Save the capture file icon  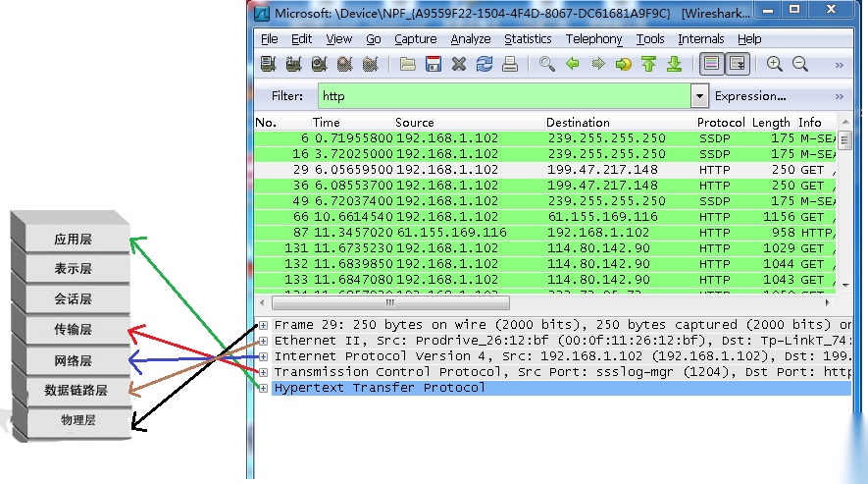click(433, 65)
